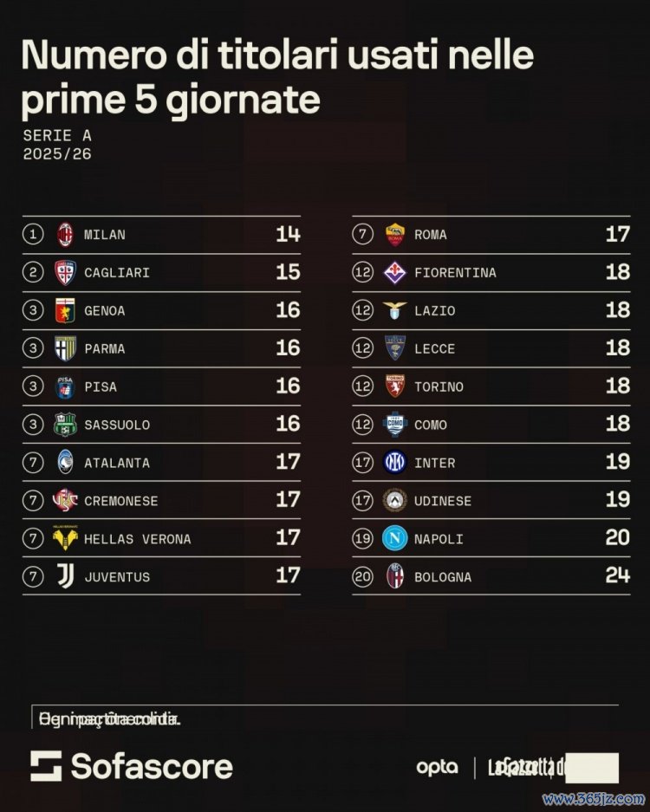Click the rank 1 circle badge
650x812 pixels.
33,234
